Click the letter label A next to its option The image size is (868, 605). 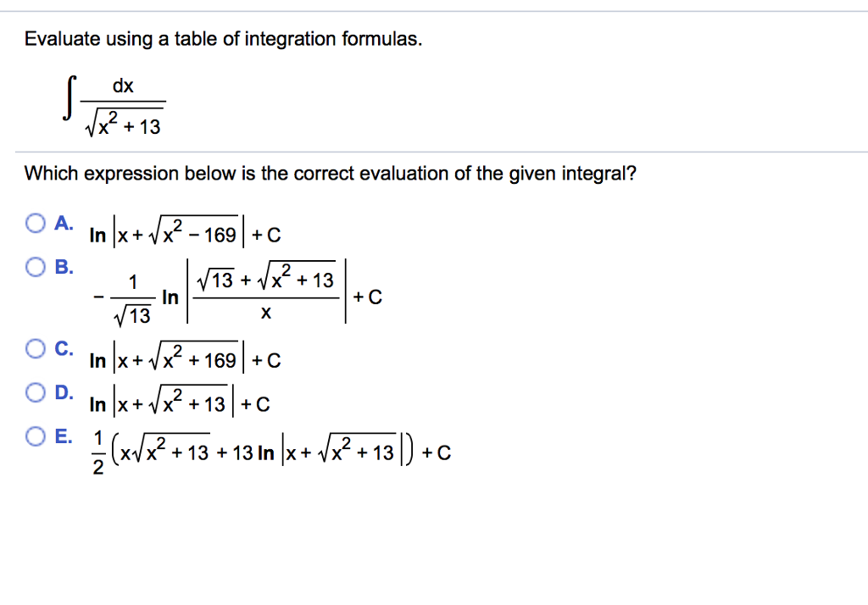[x=61, y=221]
